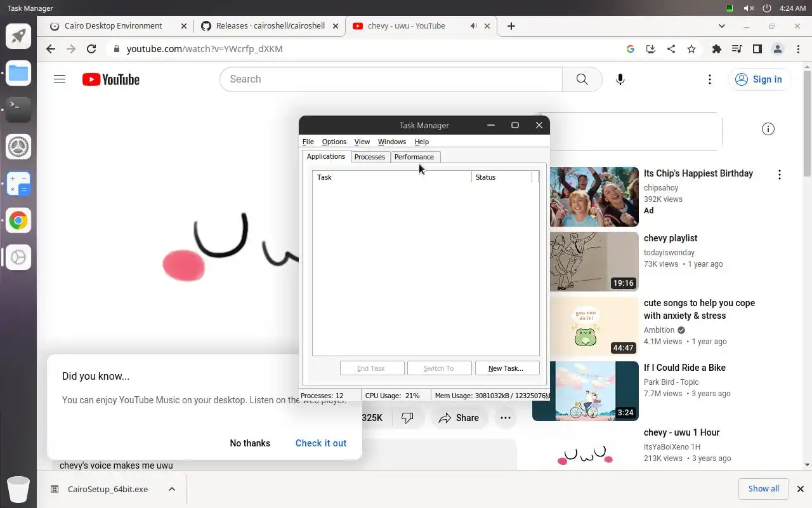Screen dimensions: 812x508
Task: Dislike the video with thumbs-down
Action: pos(407,418)
